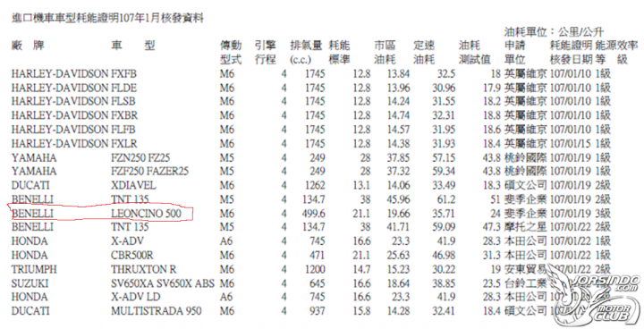The width and height of the screenshot is (644, 329).
Task: Click model cell FLSB
Action: pos(123,101)
